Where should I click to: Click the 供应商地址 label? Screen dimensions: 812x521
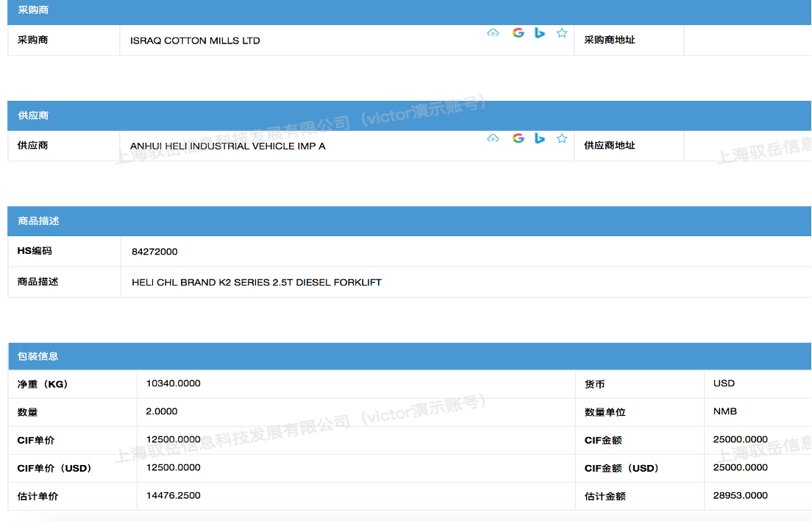pos(610,146)
